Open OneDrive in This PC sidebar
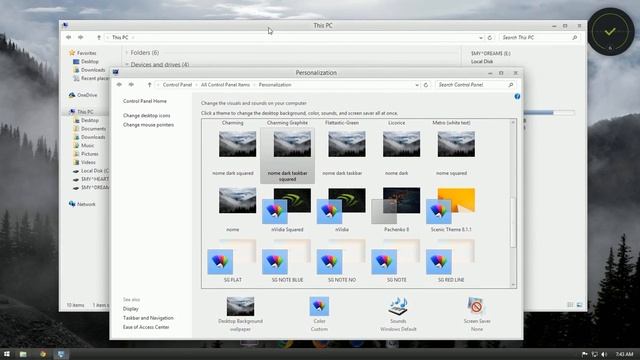640x360 pixels. [x=83, y=95]
